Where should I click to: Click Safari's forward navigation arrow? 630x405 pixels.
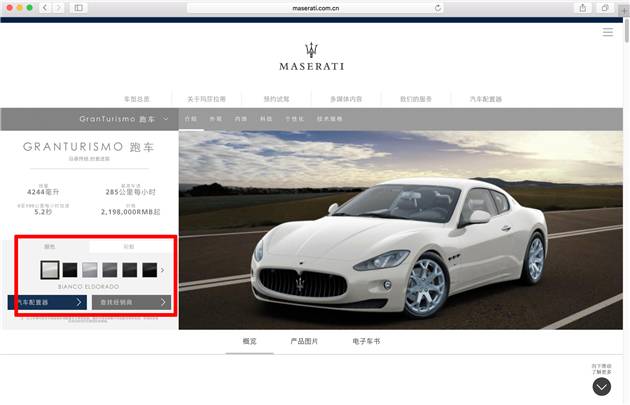(59, 8)
